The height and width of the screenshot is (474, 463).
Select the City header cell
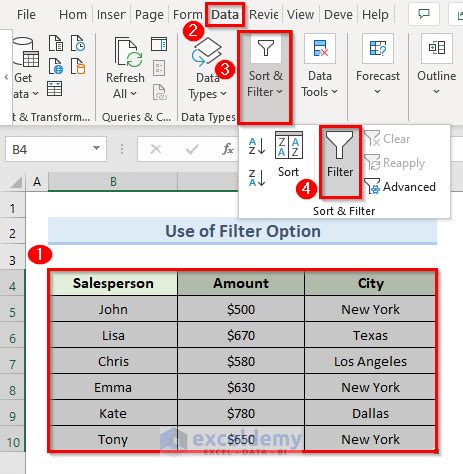click(370, 283)
